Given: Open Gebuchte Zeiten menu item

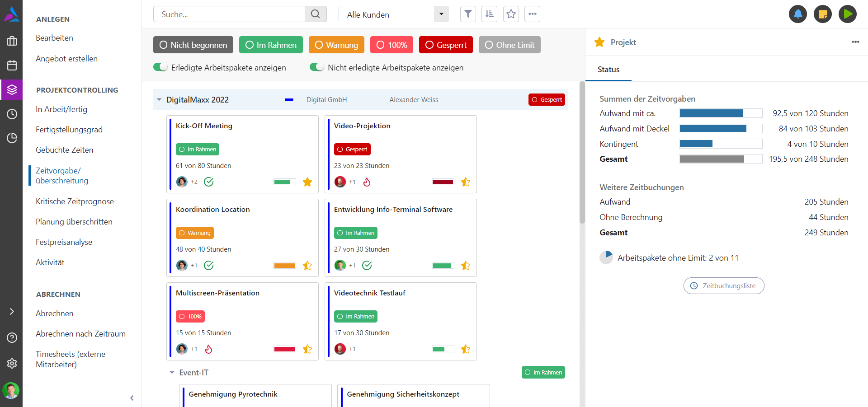Looking at the screenshot, I should click(x=64, y=150).
